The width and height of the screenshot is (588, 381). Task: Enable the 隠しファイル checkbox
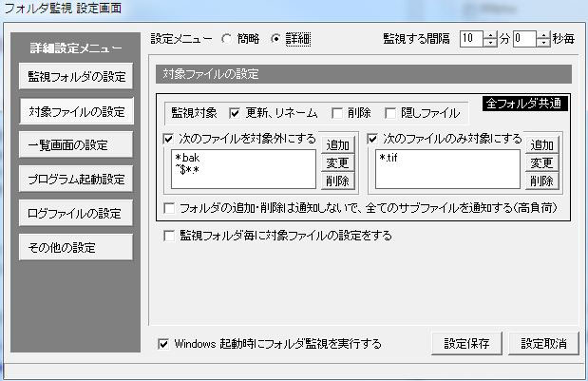tap(390, 113)
